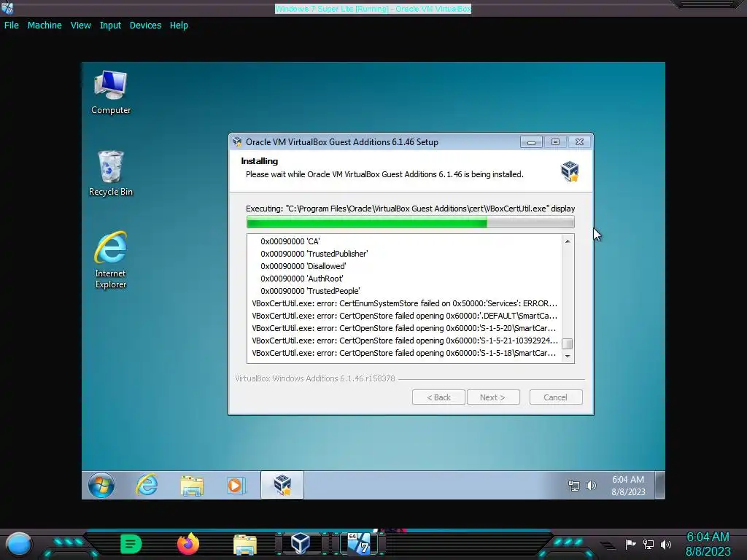The image size is (747, 560).
Task: Click 'VirtualBox Windows Additions 6.1.46 r158378' label
Action: [315, 378]
